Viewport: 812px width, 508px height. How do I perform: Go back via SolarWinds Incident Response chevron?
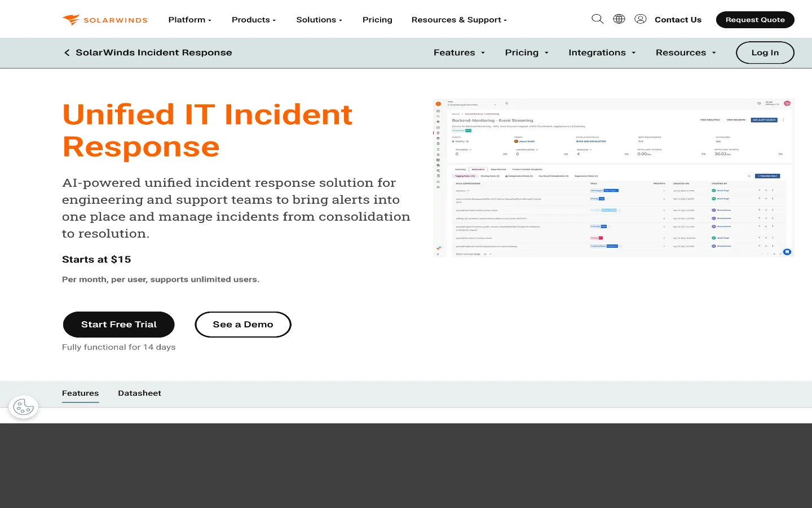67,52
